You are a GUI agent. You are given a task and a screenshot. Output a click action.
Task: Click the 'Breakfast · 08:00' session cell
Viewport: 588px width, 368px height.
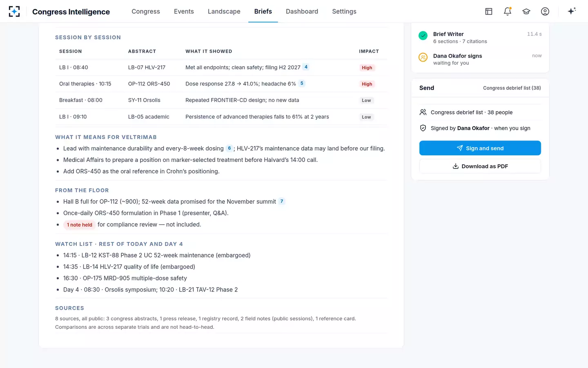[x=81, y=100]
